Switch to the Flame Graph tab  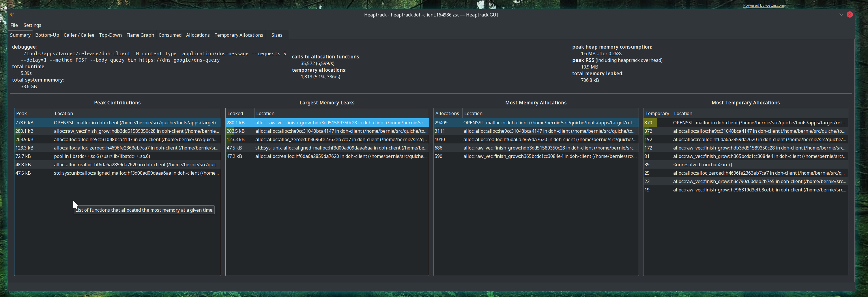pyautogui.click(x=140, y=35)
